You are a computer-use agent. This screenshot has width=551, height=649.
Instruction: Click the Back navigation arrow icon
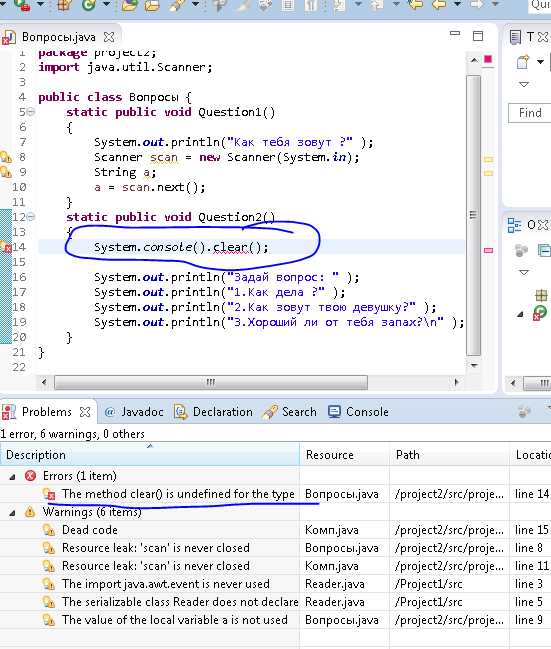coord(439,5)
